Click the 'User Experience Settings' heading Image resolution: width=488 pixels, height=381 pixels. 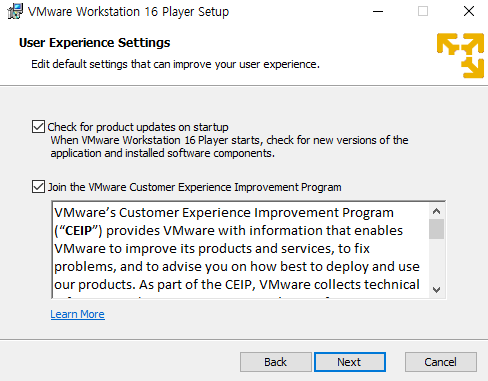coord(95,43)
